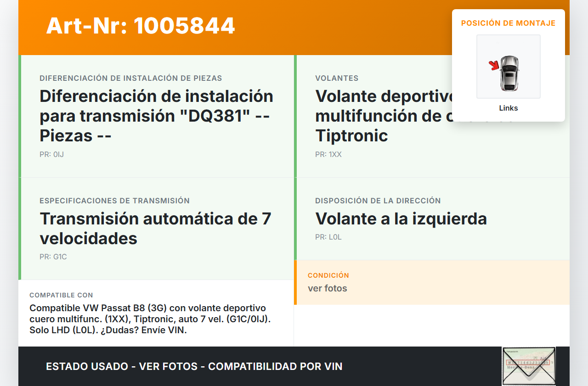The width and height of the screenshot is (588, 386).
Task: Open the VIN document thumbnail in footer
Action: (528, 366)
